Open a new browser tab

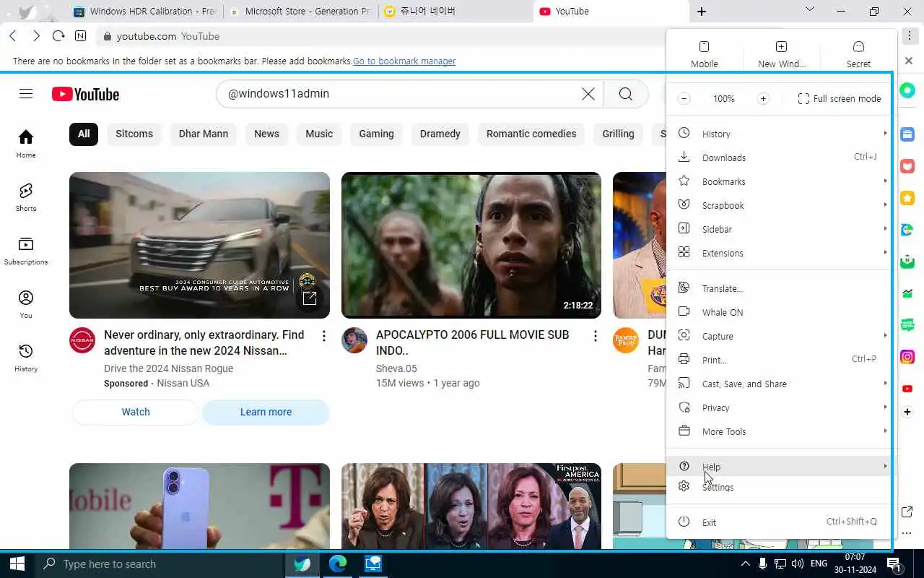click(702, 12)
